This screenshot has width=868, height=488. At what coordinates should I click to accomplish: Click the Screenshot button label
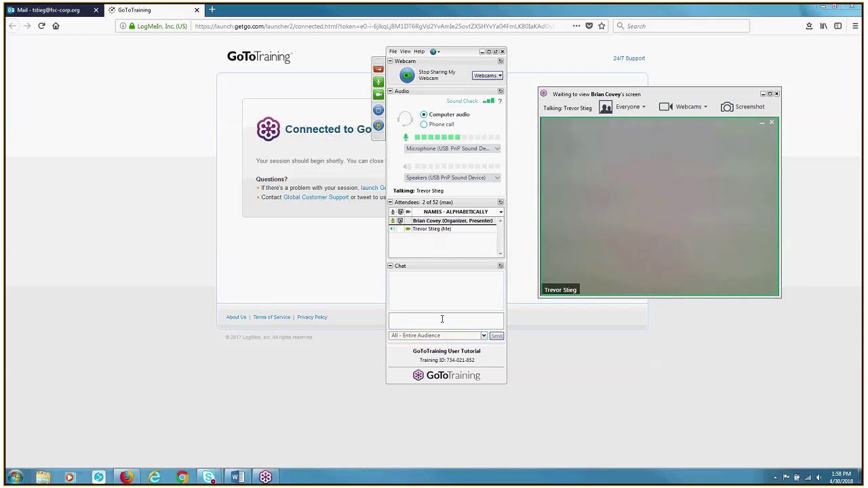click(x=750, y=106)
